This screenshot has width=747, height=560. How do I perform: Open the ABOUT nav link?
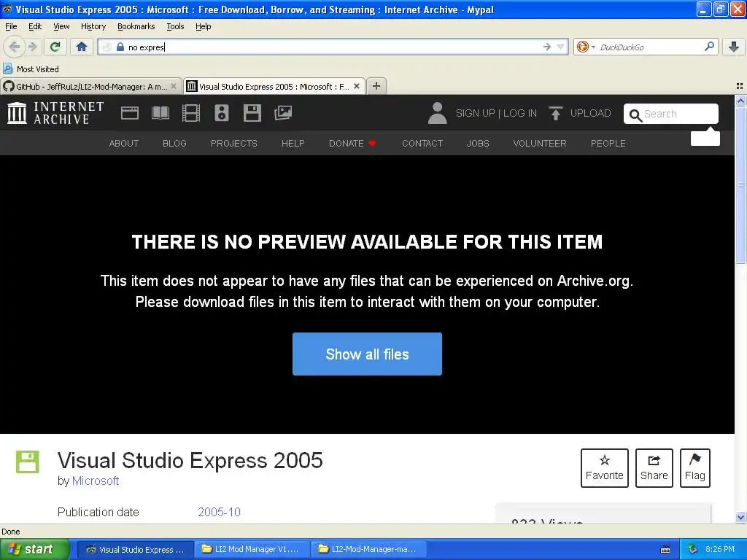[x=124, y=144]
